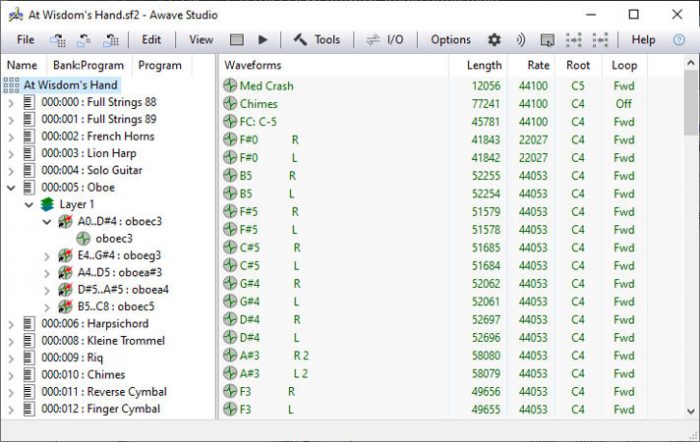Collapse the 000:005 Oboe instrument
Viewport: 700px width, 442px height.
(11, 187)
